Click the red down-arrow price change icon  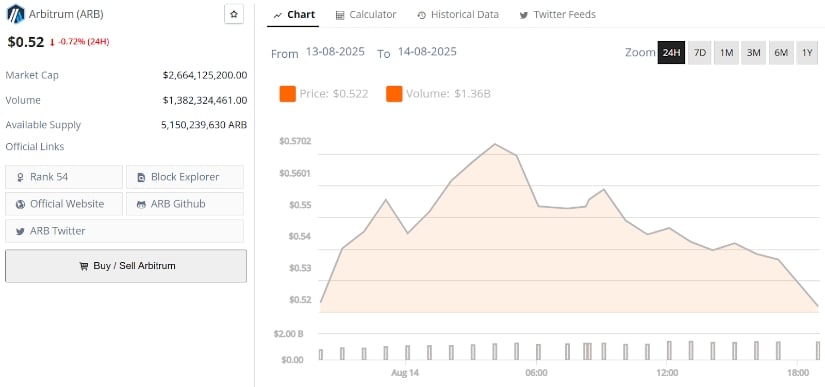click(52, 43)
